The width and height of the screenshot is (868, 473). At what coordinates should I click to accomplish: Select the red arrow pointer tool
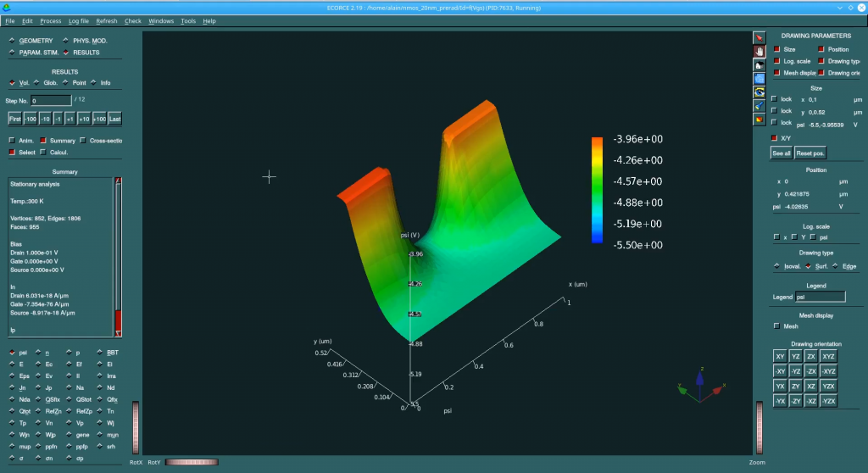point(759,37)
